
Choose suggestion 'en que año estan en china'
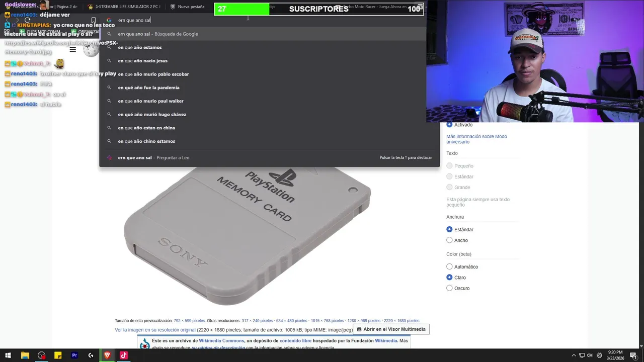click(269, 128)
